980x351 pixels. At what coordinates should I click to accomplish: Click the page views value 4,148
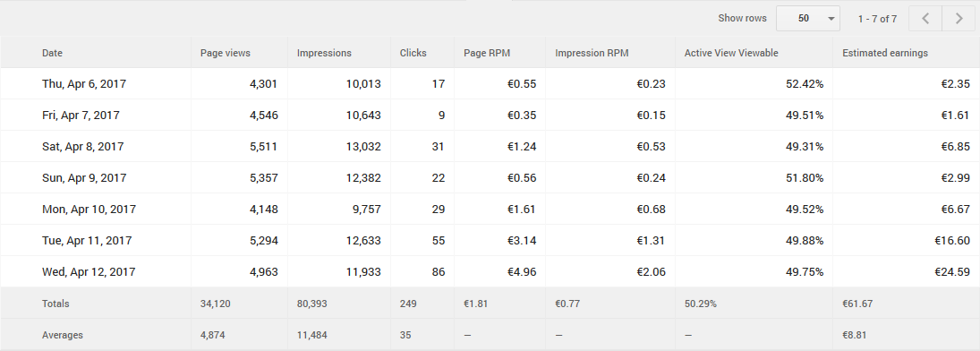[264, 209]
